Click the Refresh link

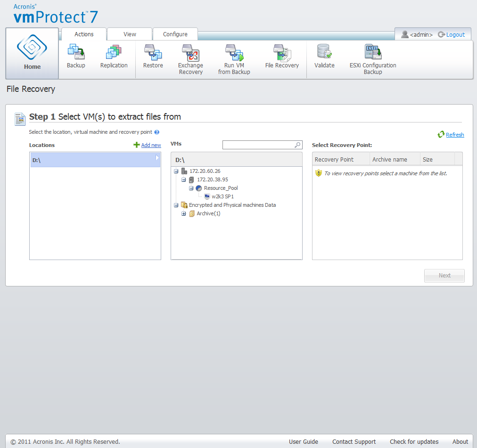pyautogui.click(x=455, y=135)
